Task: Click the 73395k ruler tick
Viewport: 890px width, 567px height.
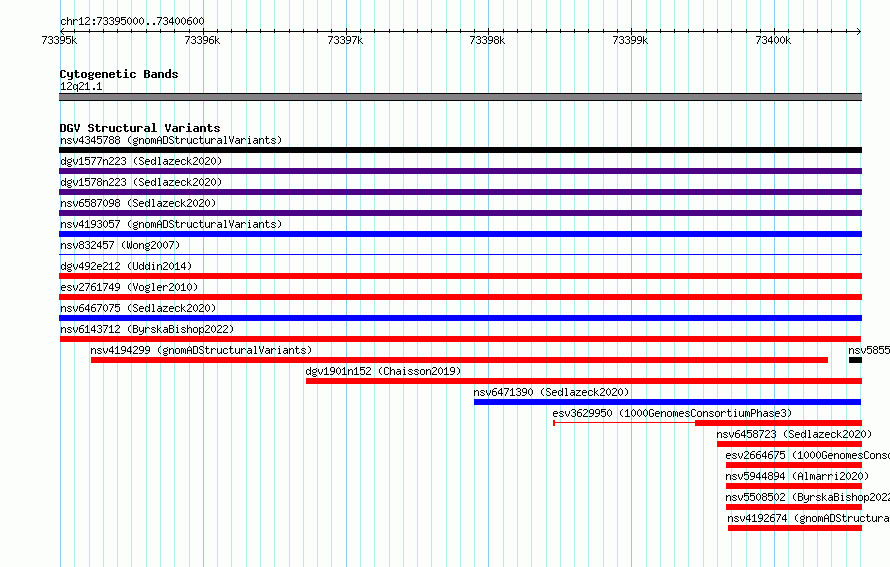Action: point(59,40)
